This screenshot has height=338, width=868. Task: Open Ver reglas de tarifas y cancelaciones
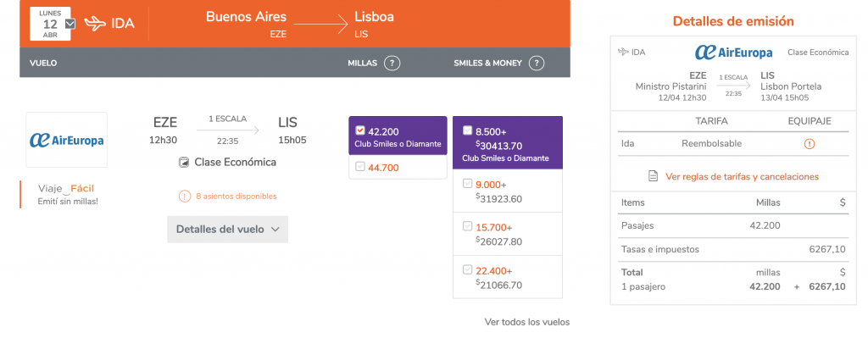pos(742,176)
